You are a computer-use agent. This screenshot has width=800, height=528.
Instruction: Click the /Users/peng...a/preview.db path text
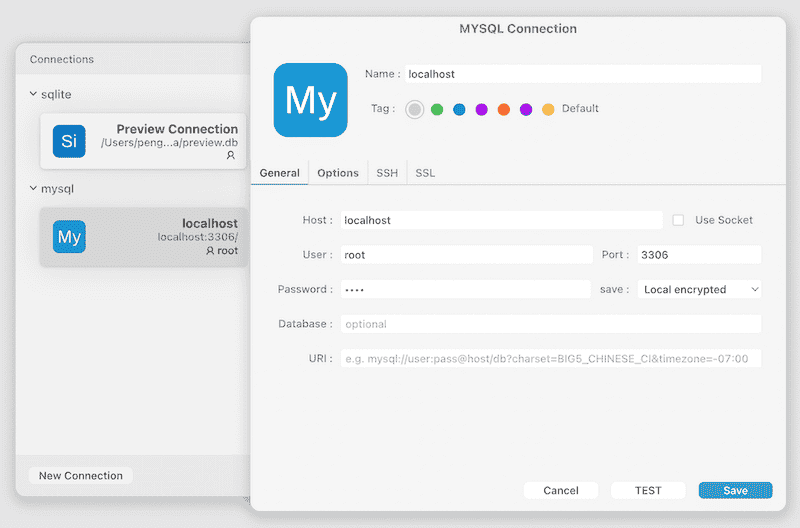169,142
